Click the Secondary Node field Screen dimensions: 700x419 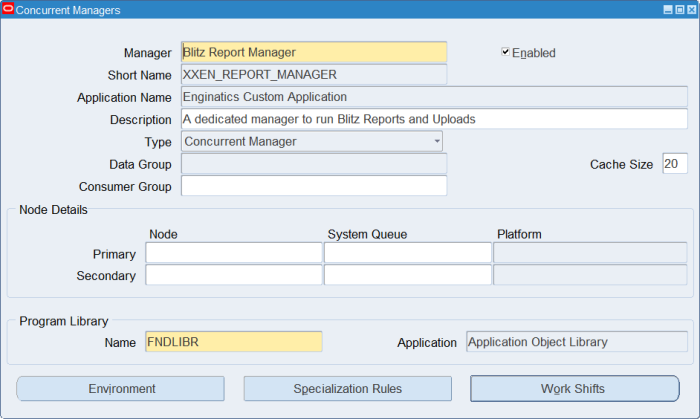(233, 275)
